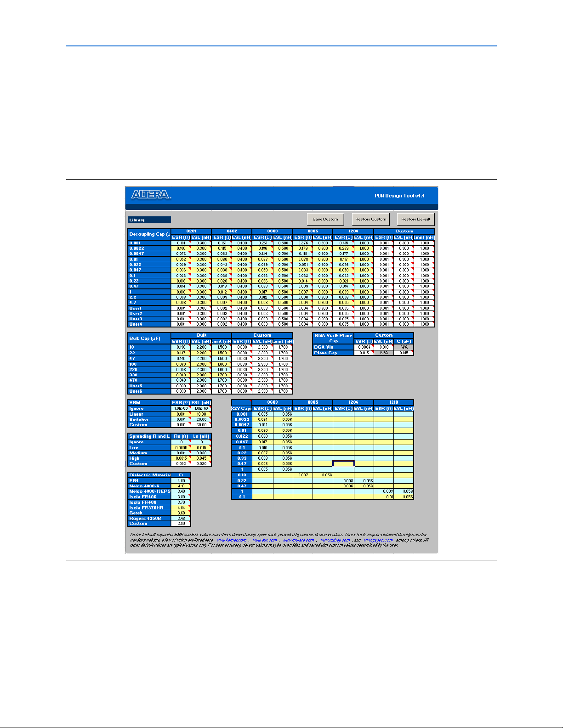The height and width of the screenshot is (728, 563).
Task: Select VRM Linear ESL cell 10.00
Action: click(201, 414)
